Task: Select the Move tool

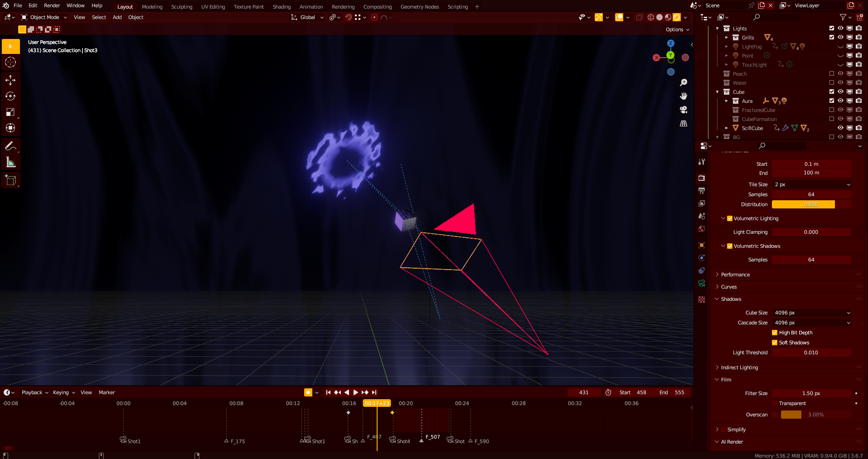Action: pyautogui.click(x=10, y=80)
